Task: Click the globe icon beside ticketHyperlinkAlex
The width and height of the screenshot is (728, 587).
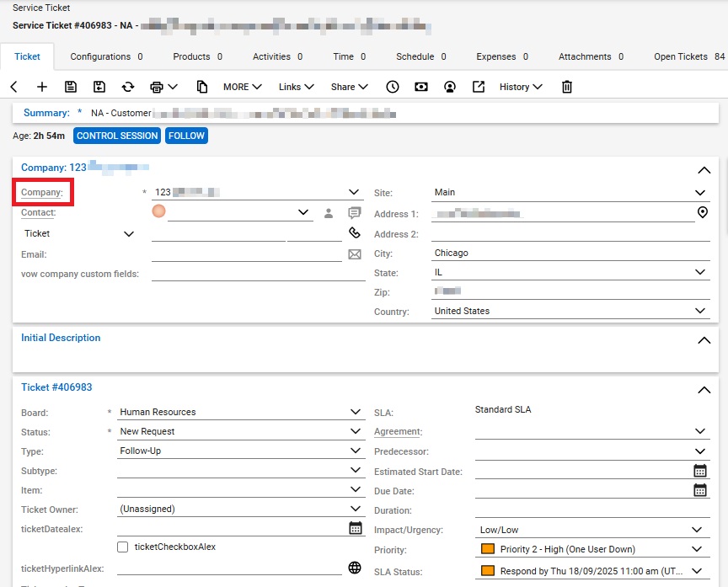Action: (x=355, y=568)
